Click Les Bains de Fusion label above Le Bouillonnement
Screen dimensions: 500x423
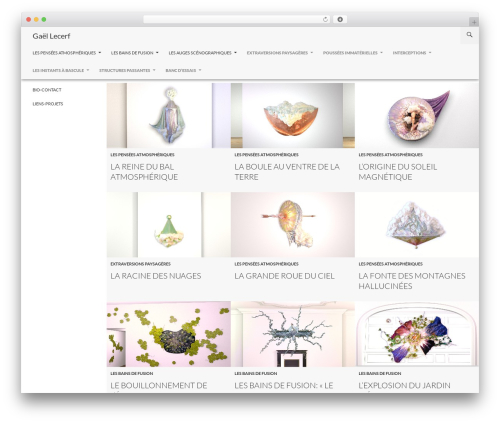[x=132, y=374]
